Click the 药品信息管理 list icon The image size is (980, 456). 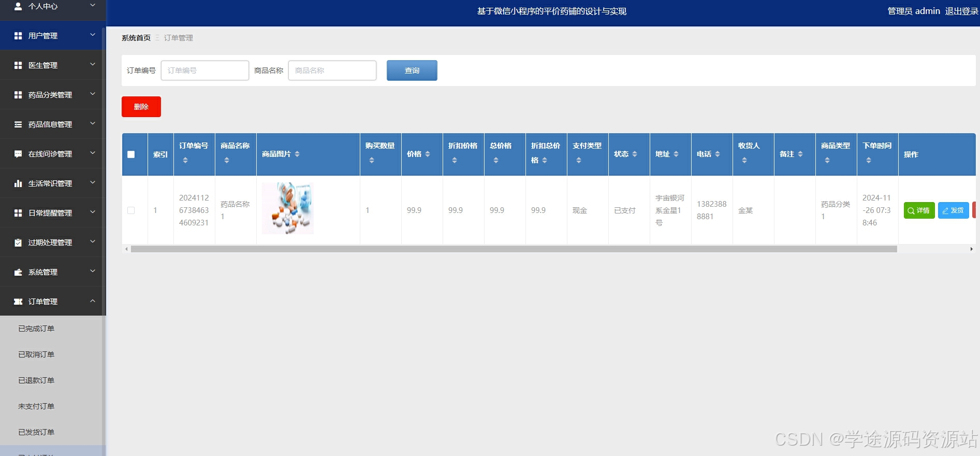(x=18, y=124)
